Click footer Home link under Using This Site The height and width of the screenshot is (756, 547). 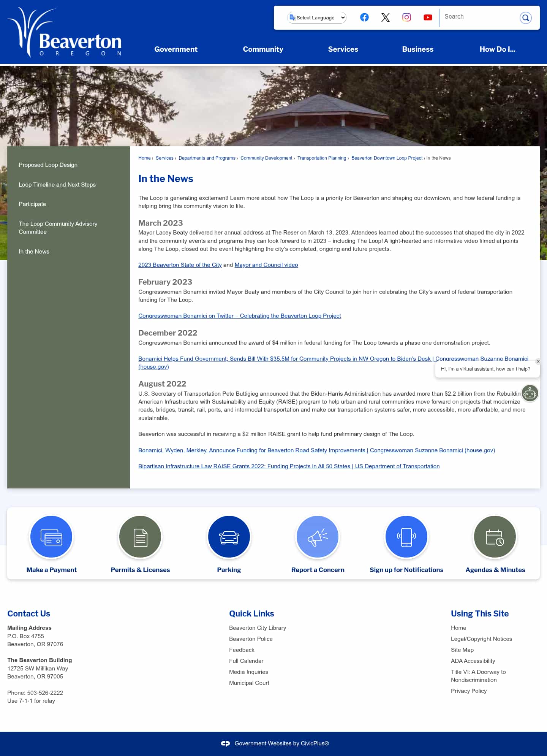point(458,628)
